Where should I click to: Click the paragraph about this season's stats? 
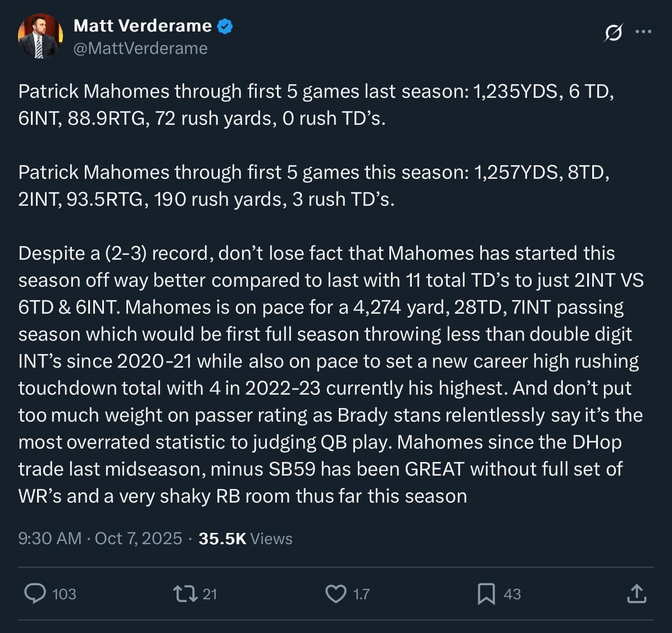[x=314, y=186]
